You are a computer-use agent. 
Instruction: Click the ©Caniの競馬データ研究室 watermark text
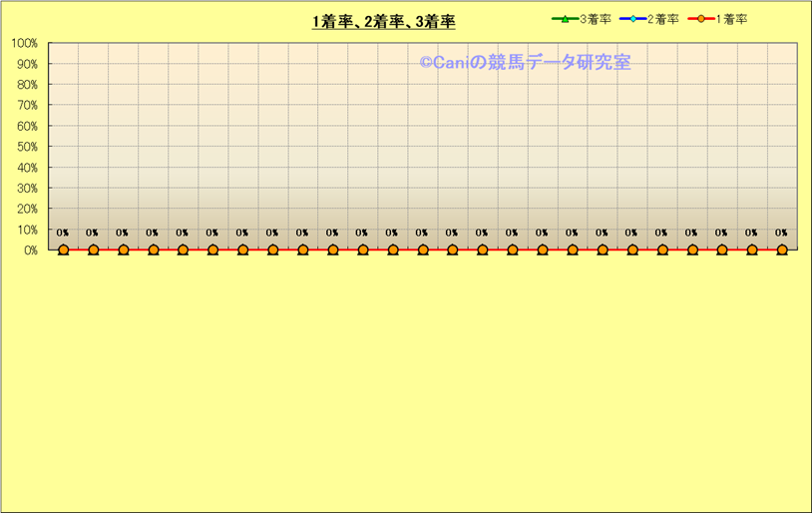point(525,62)
